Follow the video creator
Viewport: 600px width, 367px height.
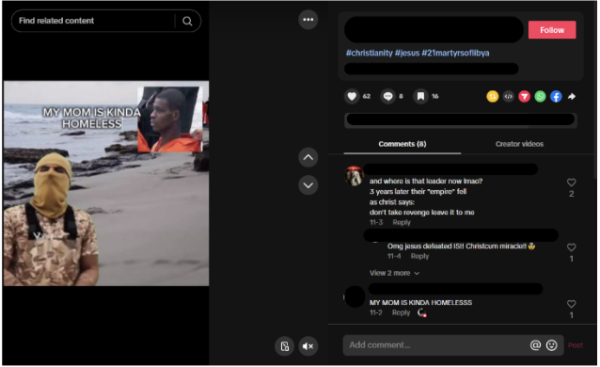(x=552, y=30)
